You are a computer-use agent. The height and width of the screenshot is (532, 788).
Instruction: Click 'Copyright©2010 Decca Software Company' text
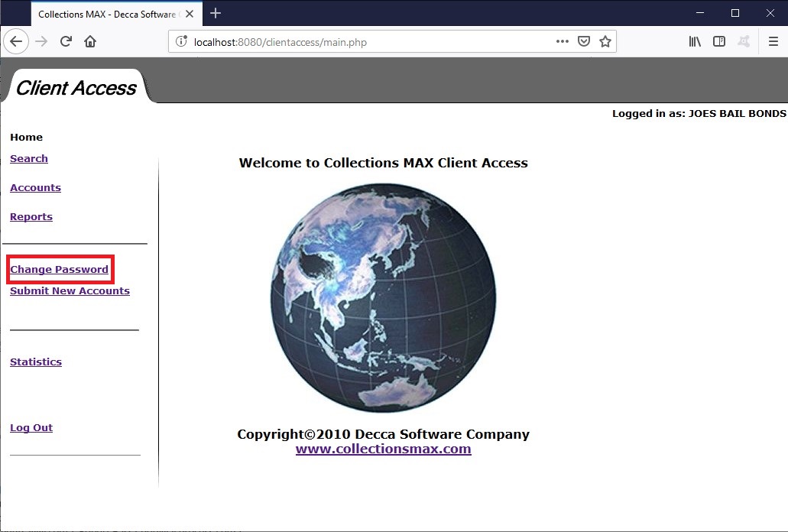[x=384, y=434]
